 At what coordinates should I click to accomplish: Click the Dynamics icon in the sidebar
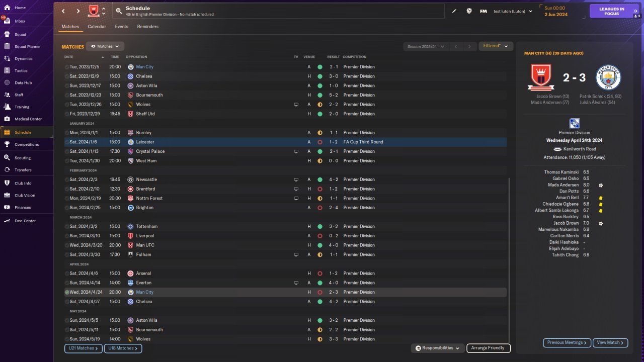(x=7, y=59)
